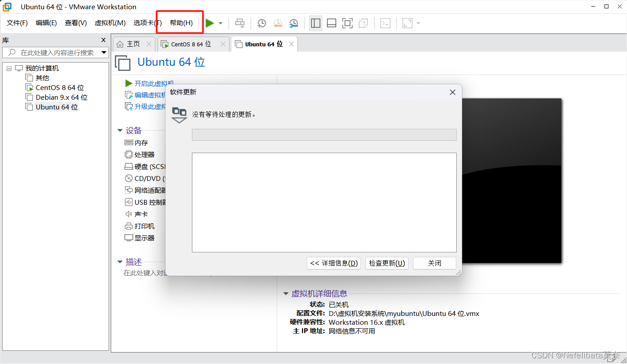This screenshot has height=364, width=627.
Task: Open the 帮助(H) menu
Action: coord(181,23)
